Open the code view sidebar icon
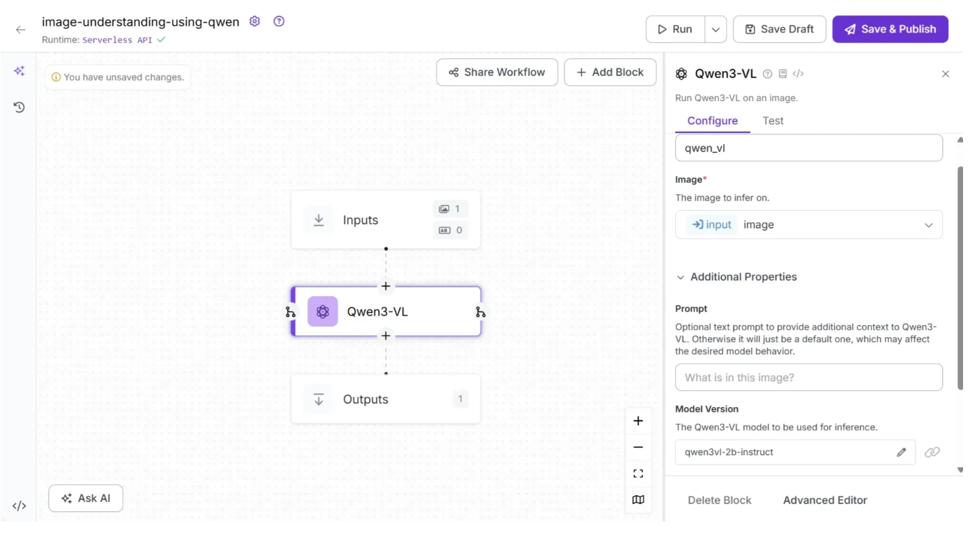The image size is (980, 535). (19, 506)
